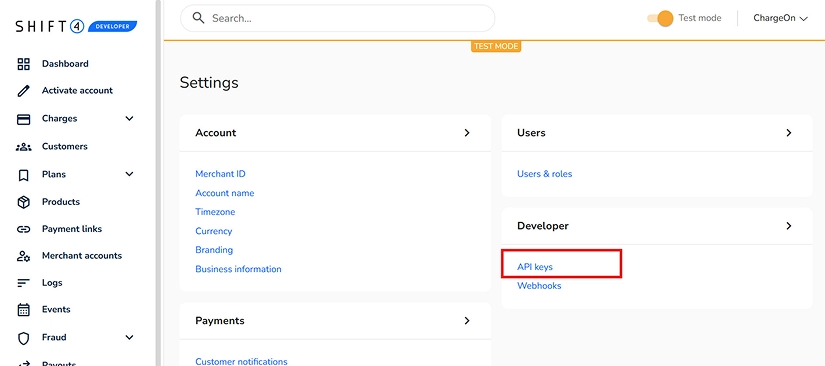Click the Merchant accounts user-gear icon
Image resolution: width=825 pixels, height=366 pixels.
tap(24, 256)
